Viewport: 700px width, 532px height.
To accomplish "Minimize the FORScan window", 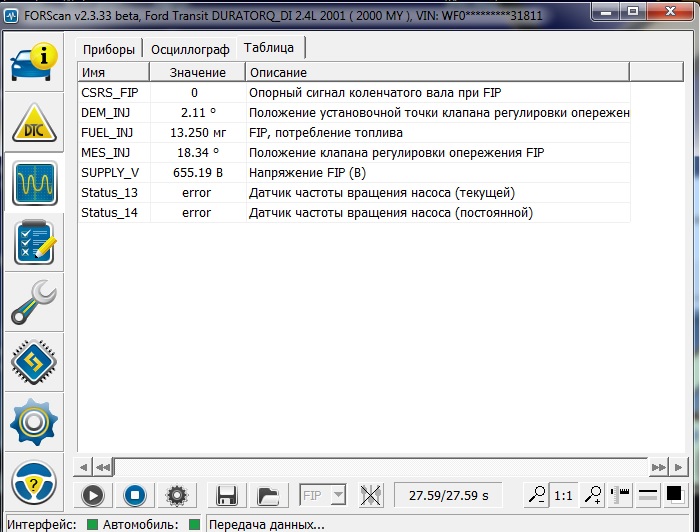I will [606, 12].
